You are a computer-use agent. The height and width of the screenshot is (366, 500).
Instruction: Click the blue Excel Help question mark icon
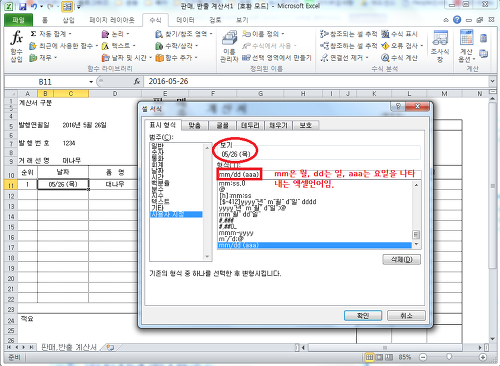(457, 20)
